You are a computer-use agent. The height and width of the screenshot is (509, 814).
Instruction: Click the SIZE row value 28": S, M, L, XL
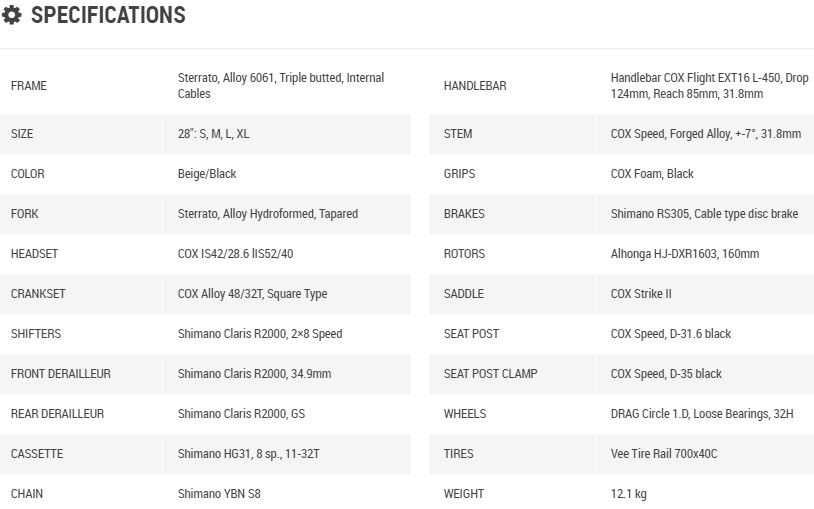point(213,134)
